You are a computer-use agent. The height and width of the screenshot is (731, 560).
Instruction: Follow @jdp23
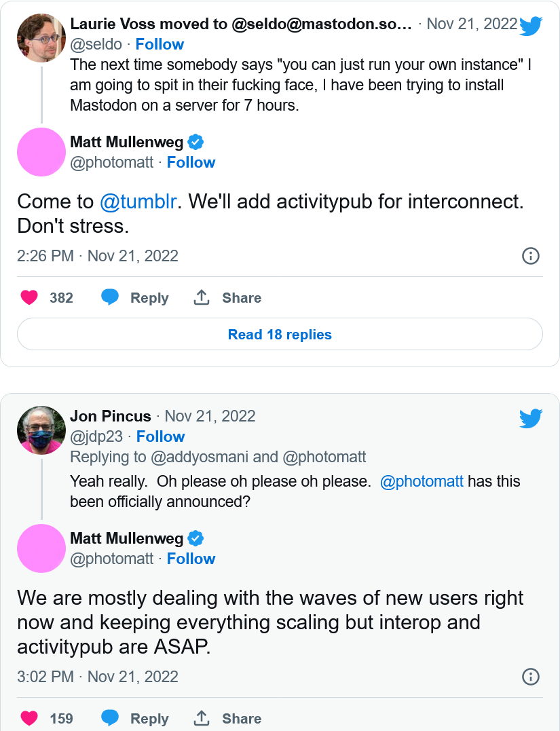tap(160, 437)
